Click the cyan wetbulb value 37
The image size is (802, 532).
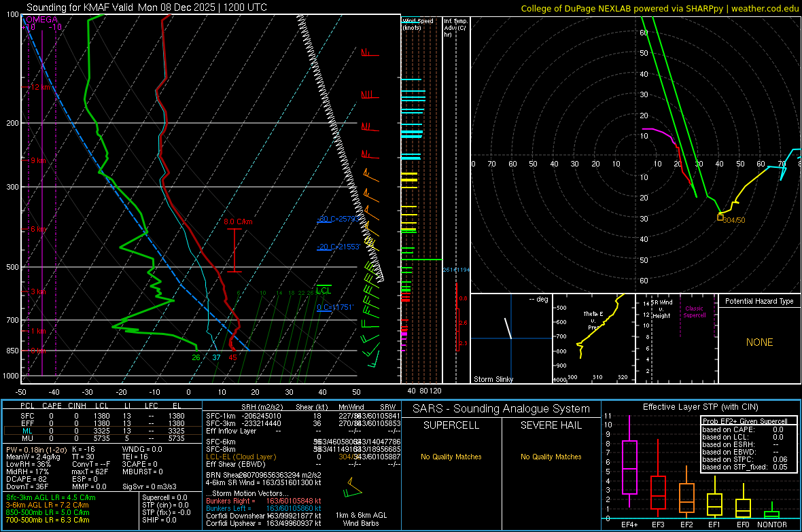(x=216, y=357)
